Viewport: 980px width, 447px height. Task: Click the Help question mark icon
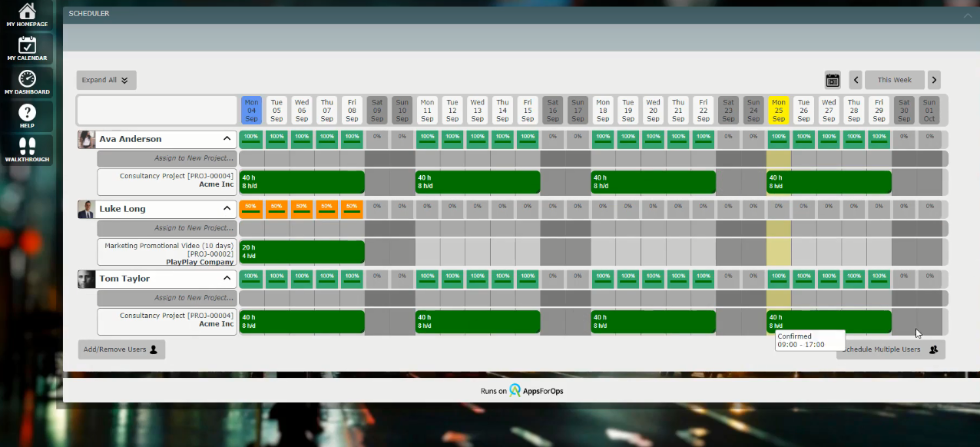click(27, 116)
